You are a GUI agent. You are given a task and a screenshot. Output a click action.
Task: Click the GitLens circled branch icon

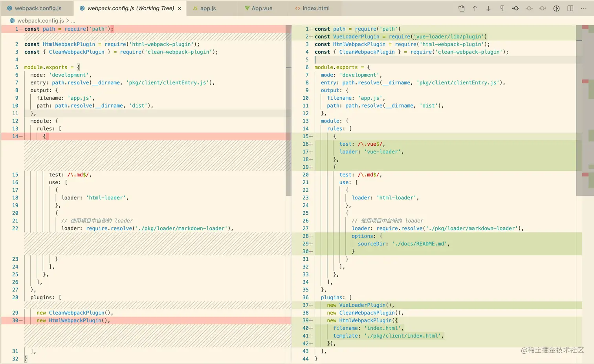click(556, 8)
